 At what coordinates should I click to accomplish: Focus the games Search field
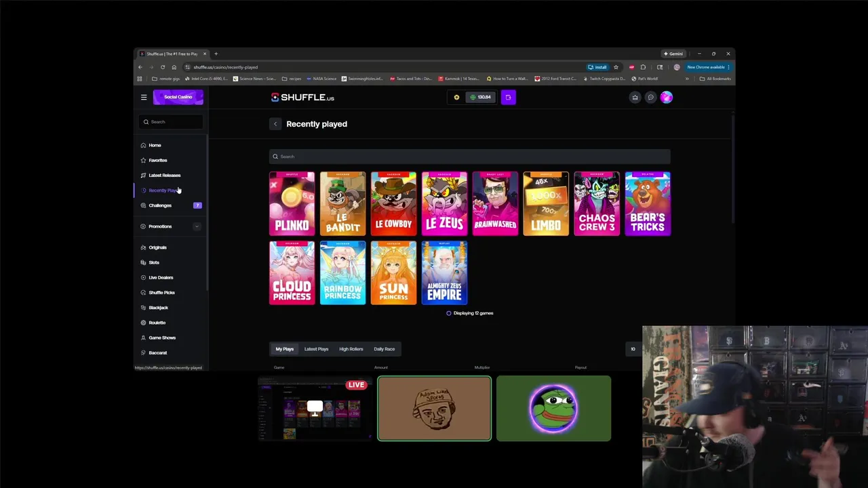point(469,157)
